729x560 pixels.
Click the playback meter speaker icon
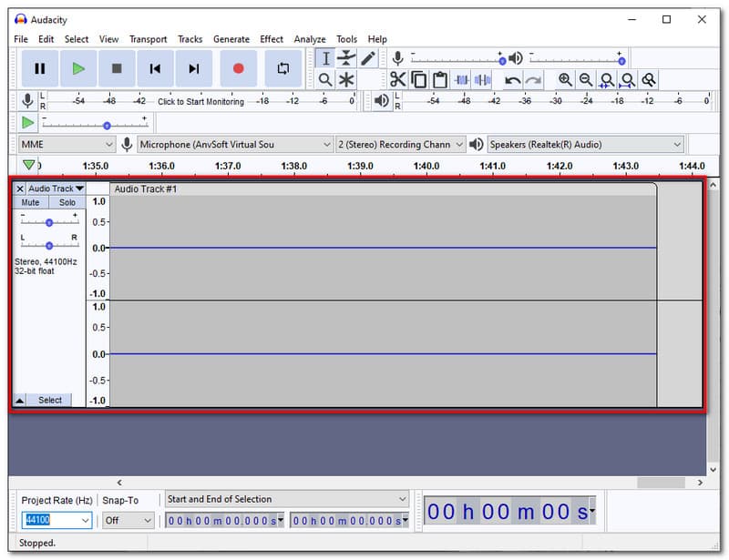click(381, 101)
